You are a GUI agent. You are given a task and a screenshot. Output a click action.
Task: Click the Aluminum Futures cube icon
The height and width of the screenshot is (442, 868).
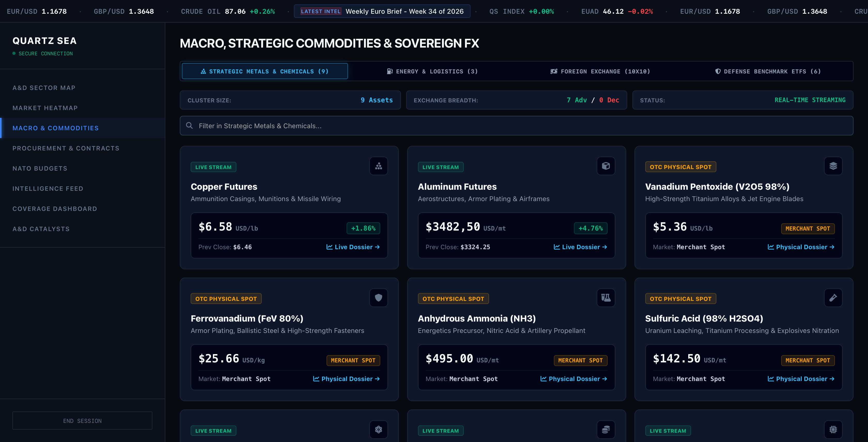tap(606, 166)
